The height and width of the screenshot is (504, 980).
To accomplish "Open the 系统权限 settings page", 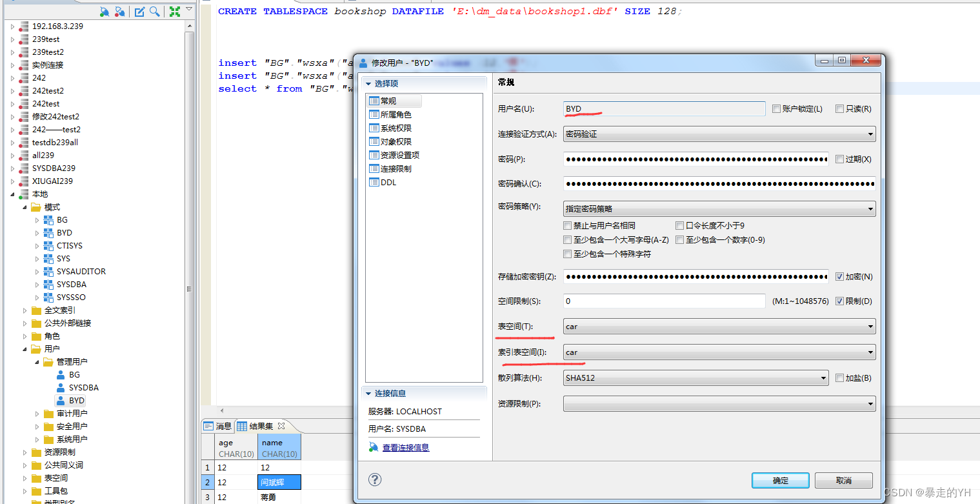I will [x=396, y=128].
